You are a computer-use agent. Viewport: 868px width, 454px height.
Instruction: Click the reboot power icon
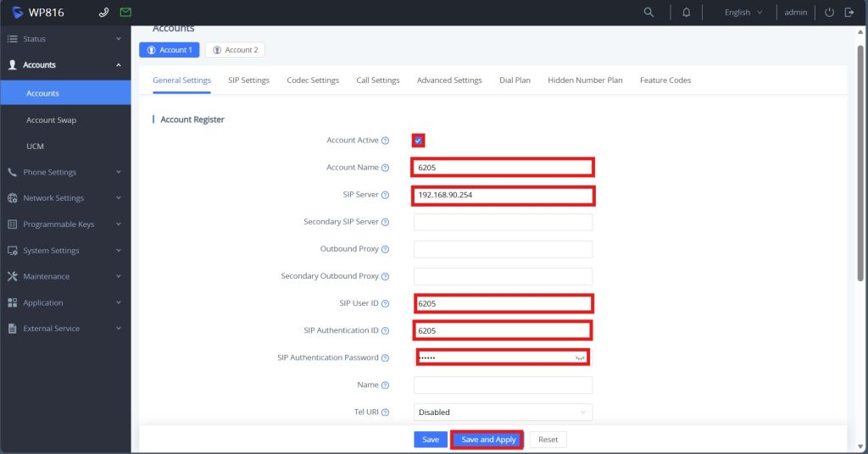coord(829,13)
